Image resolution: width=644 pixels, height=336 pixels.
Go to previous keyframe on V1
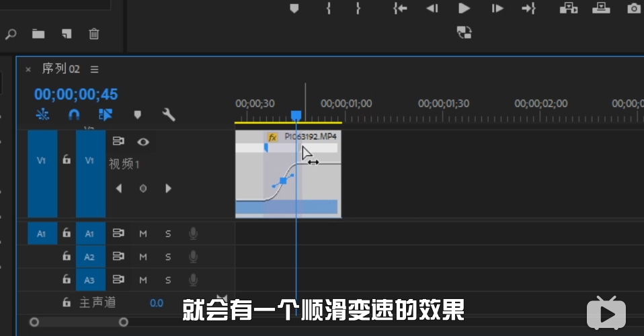[x=119, y=189]
